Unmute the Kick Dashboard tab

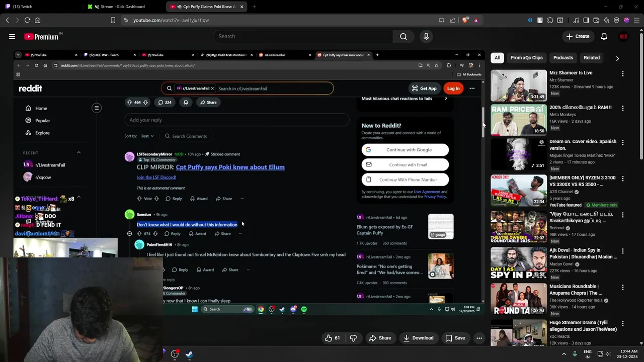tap(97, 7)
